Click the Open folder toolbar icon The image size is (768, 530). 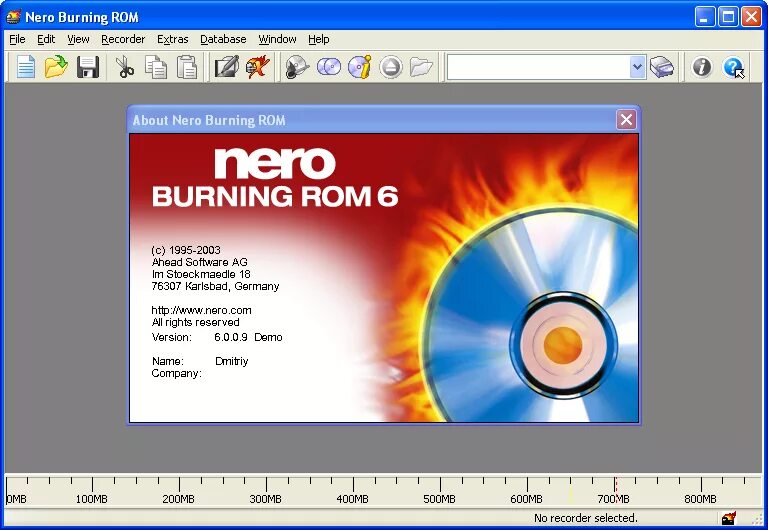click(x=56, y=67)
